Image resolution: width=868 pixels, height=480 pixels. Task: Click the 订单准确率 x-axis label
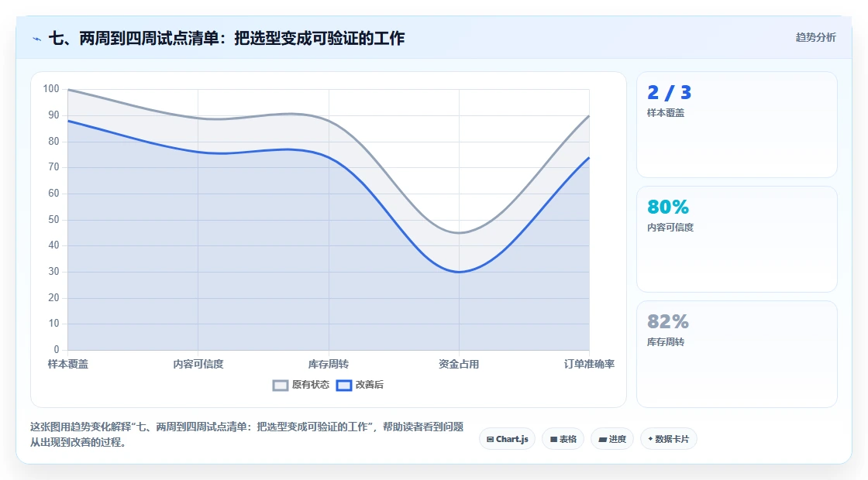pyautogui.click(x=589, y=364)
